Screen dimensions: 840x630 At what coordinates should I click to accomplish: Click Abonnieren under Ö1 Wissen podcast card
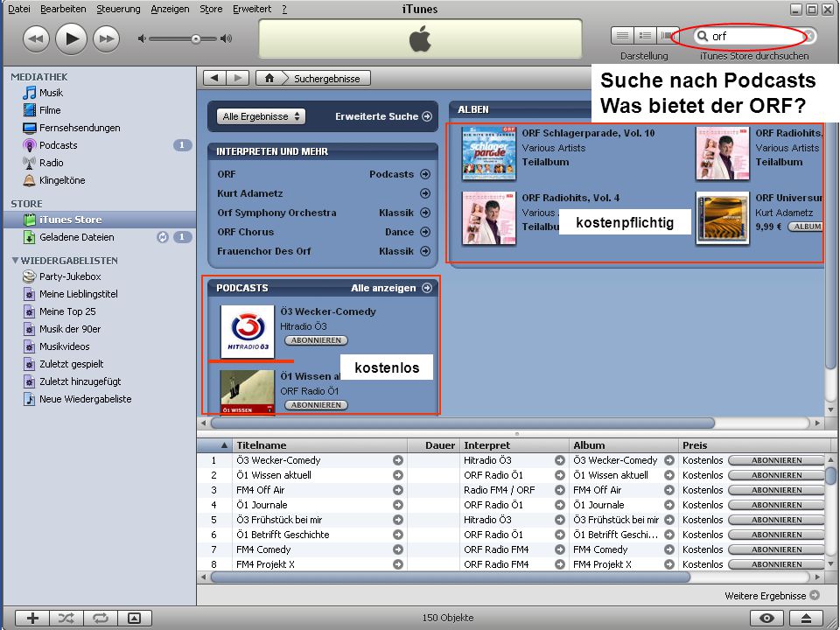[x=316, y=405]
